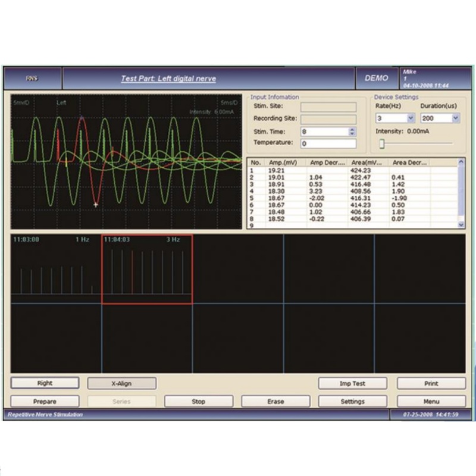Select table row with amplitude 19.21
This screenshot has height=476, width=476.
point(352,171)
